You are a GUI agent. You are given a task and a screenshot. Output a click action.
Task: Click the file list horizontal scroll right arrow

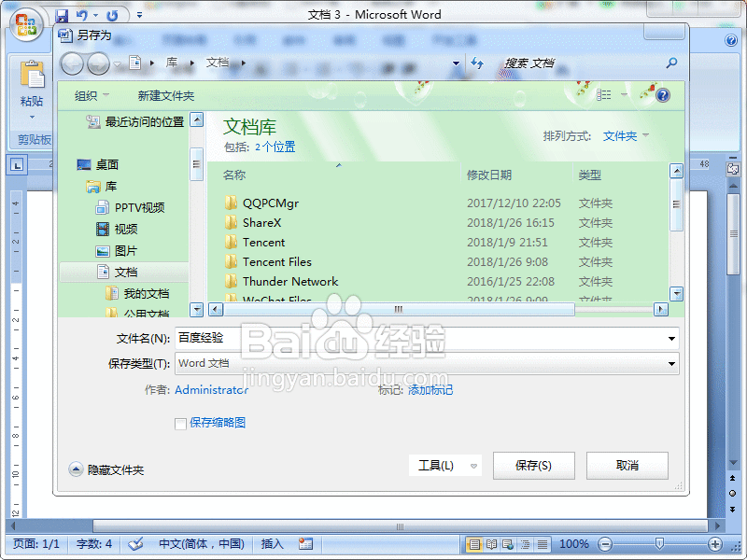pos(661,310)
